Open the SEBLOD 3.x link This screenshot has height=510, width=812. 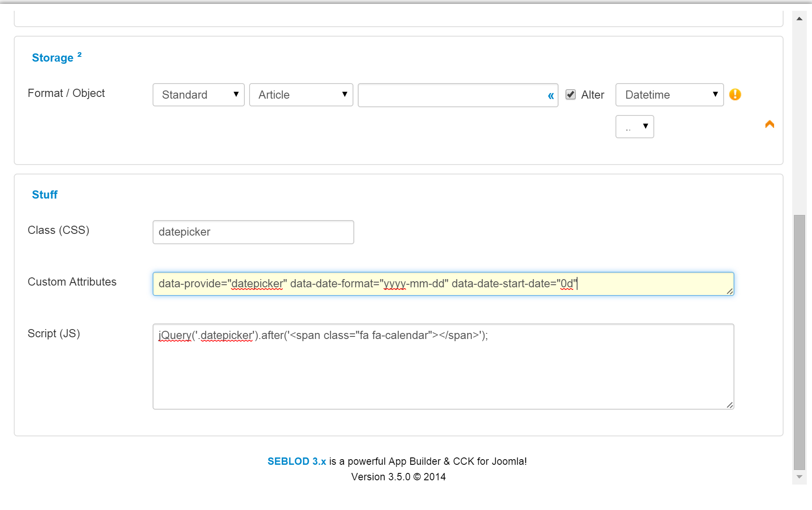tap(296, 461)
